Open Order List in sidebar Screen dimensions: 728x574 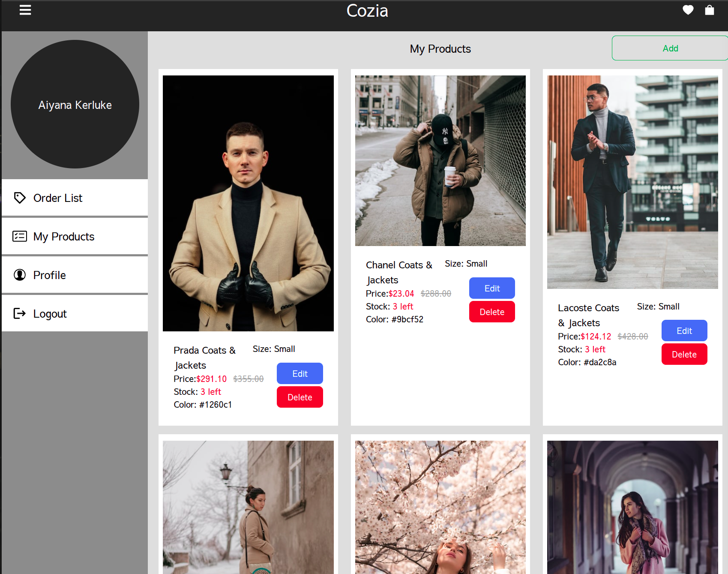coord(75,198)
